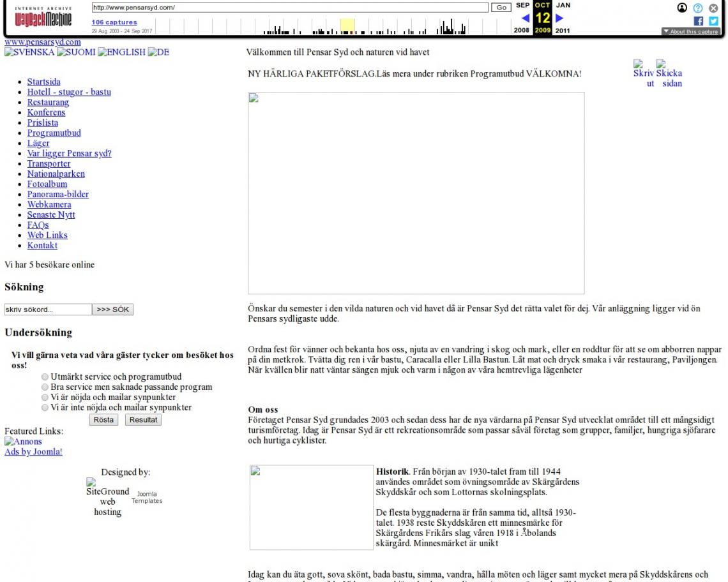Image resolution: width=728 pixels, height=582 pixels.
Task: Go to next capture with right arrow
Action: (559, 18)
